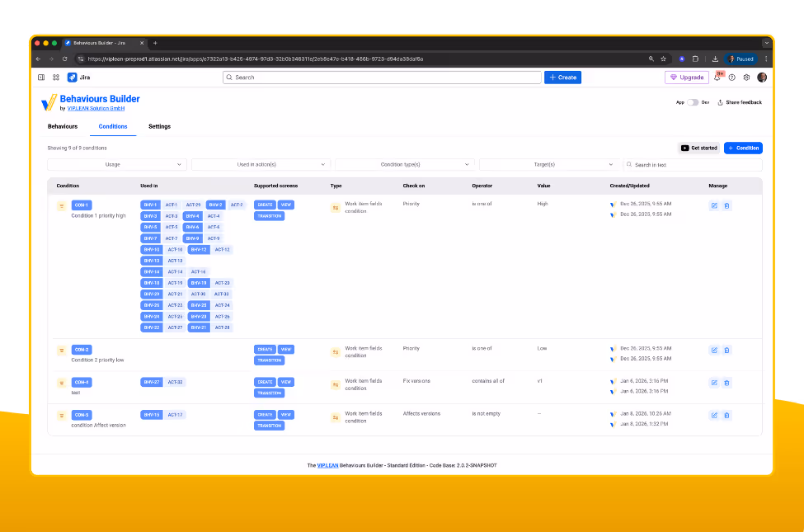Image resolution: width=804 pixels, height=532 pixels.
Task: Focus the Jira Search field
Action: tap(382, 78)
